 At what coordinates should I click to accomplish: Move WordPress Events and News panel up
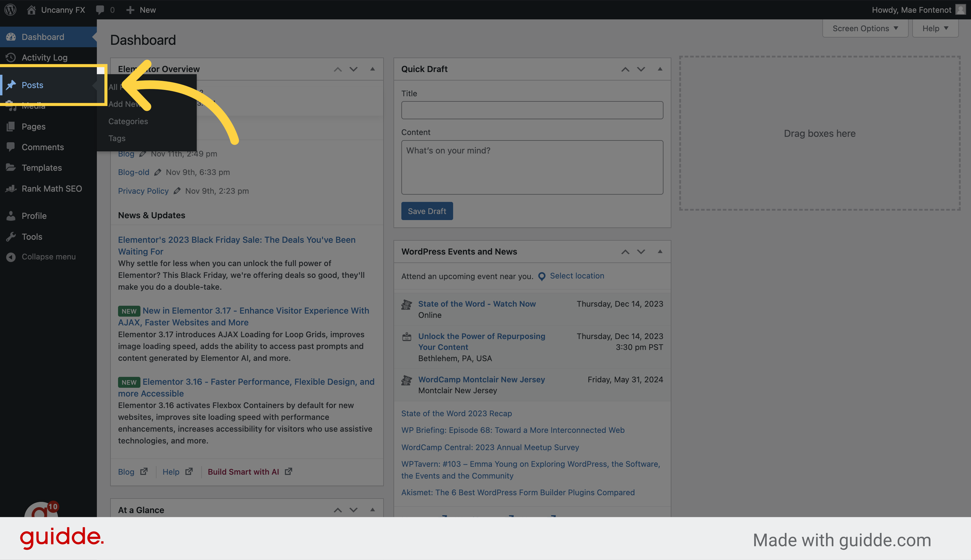625,252
